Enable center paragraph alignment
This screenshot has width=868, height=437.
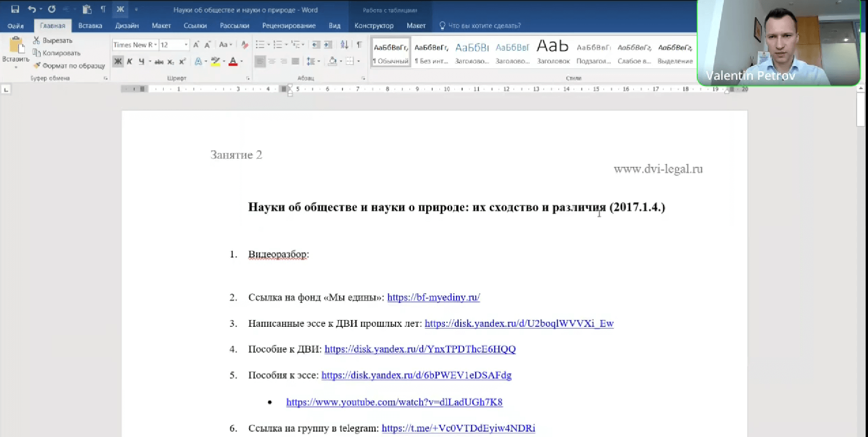[x=271, y=61]
